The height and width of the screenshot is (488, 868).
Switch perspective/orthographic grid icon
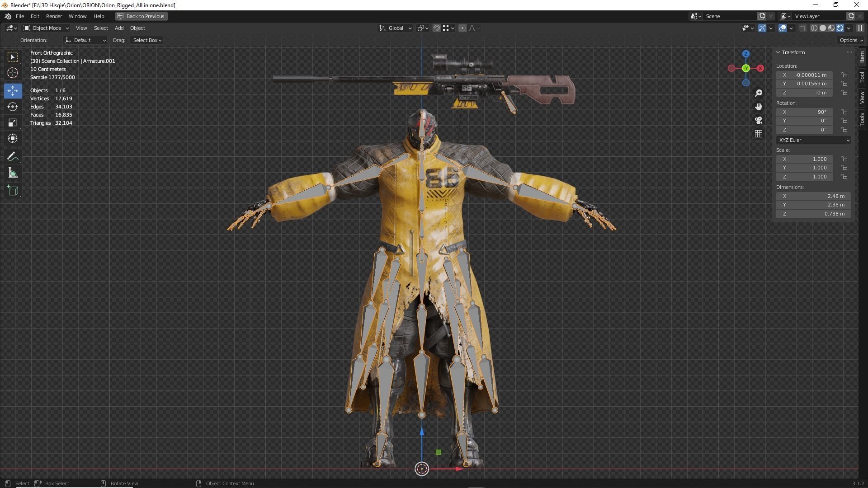point(759,134)
